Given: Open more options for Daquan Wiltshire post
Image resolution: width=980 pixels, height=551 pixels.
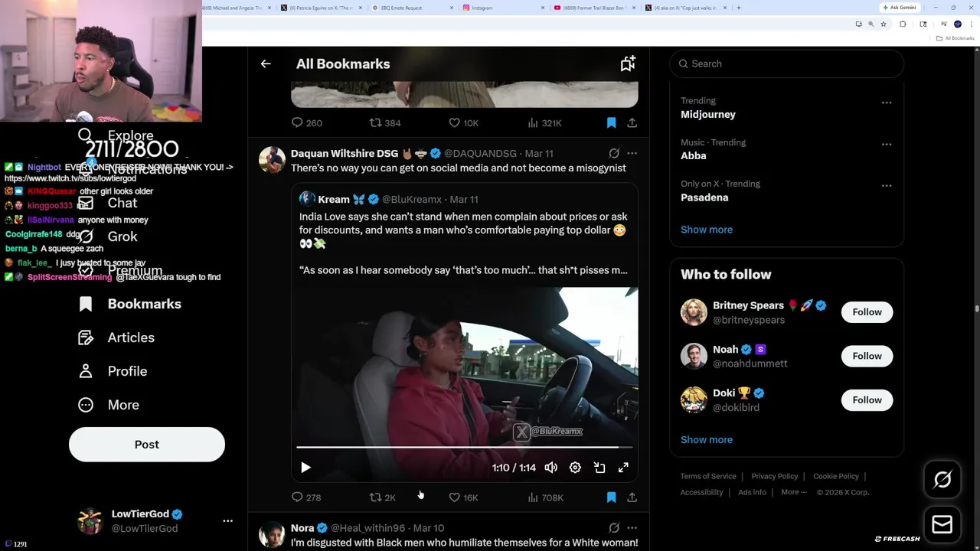Looking at the screenshot, I should point(632,153).
